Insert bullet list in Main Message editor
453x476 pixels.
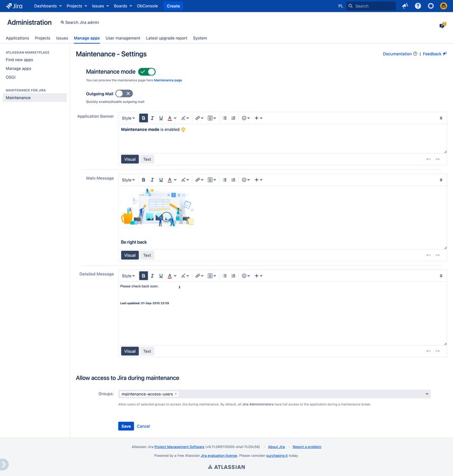point(225,180)
